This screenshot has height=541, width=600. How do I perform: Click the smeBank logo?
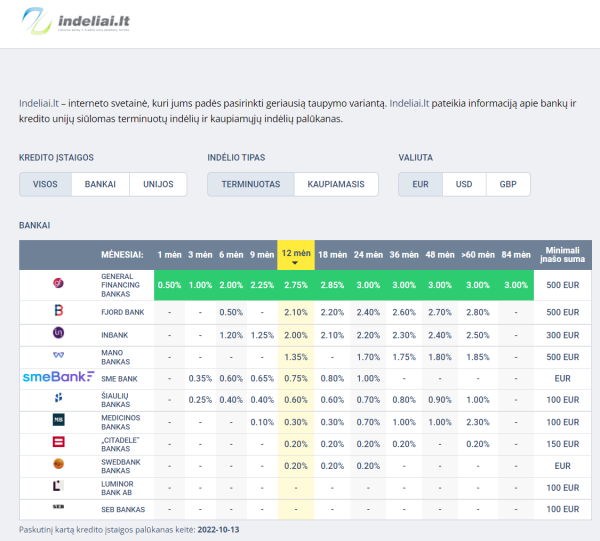click(x=58, y=377)
